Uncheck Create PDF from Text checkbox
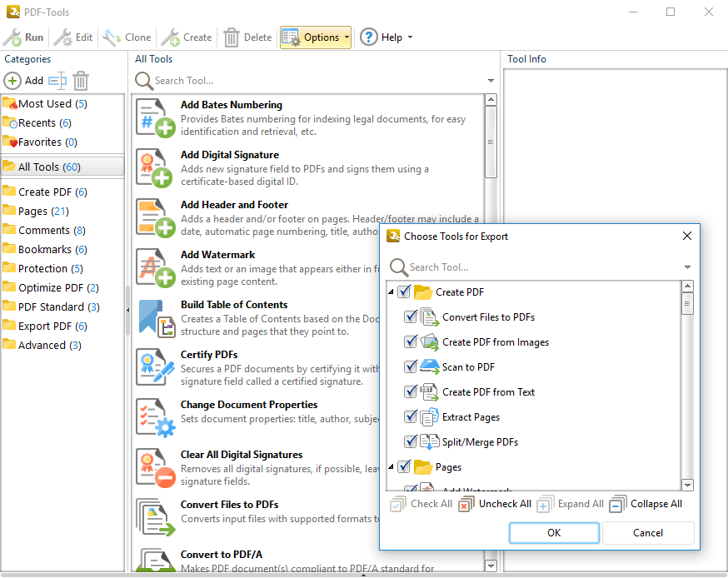This screenshot has height=578, width=728. (411, 391)
